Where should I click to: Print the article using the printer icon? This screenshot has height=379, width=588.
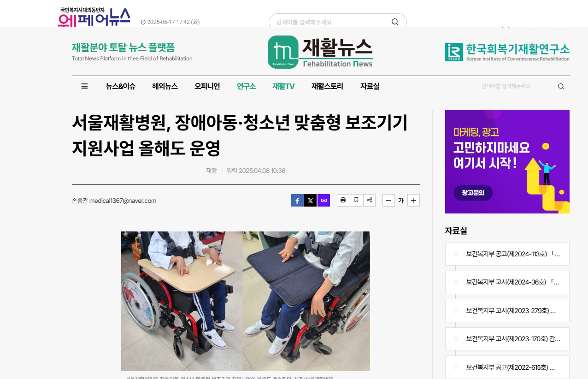(x=343, y=200)
